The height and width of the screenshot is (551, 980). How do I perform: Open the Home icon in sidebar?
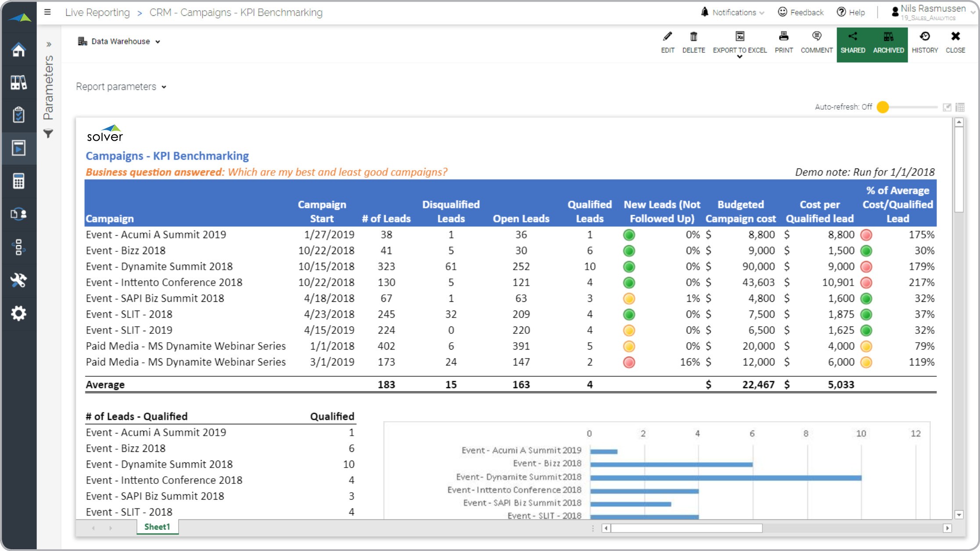(18, 50)
